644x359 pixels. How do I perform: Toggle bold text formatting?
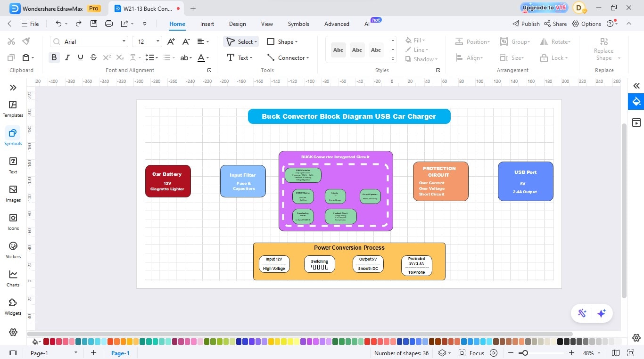[54, 57]
